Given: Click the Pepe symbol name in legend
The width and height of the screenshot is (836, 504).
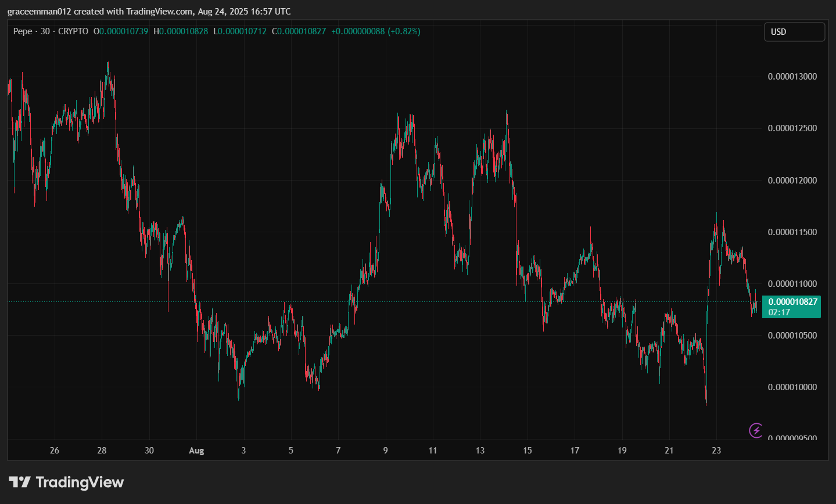Looking at the screenshot, I should click(23, 31).
